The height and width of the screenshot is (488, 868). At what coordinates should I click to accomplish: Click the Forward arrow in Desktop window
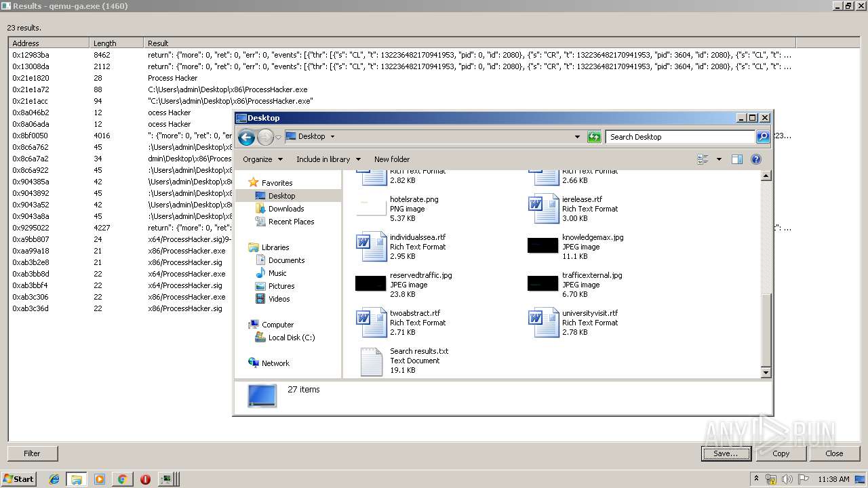[265, 138]
